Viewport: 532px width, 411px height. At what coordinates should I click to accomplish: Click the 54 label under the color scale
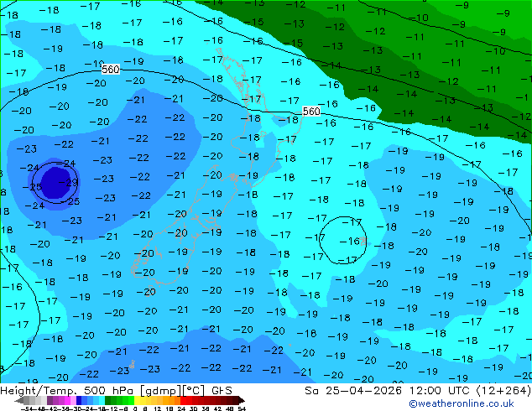242,408
